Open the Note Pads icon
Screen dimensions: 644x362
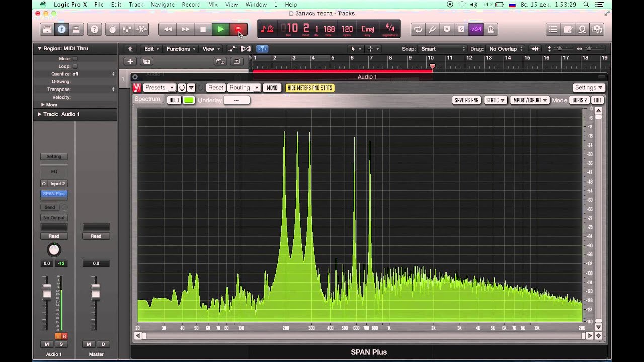[568, 29]
